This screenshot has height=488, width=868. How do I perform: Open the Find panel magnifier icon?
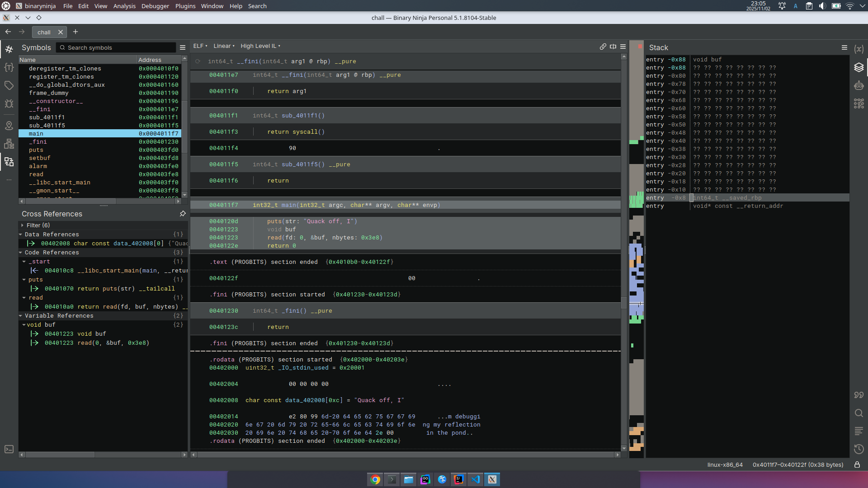coord(859,413)
